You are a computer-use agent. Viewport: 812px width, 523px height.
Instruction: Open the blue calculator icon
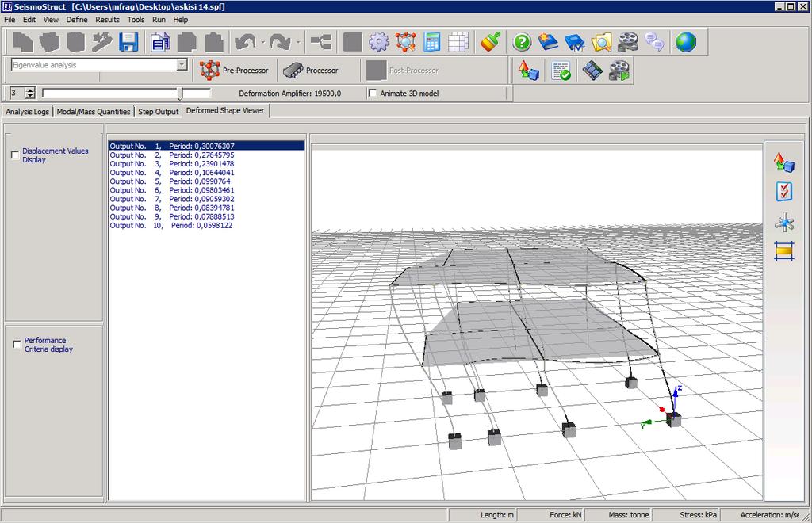432,42
